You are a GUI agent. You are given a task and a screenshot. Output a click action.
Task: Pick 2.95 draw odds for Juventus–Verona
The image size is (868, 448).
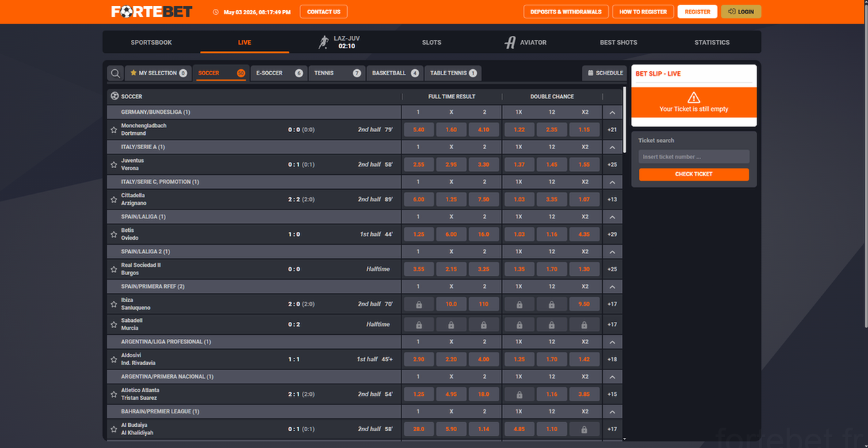[x=451, y=165]
